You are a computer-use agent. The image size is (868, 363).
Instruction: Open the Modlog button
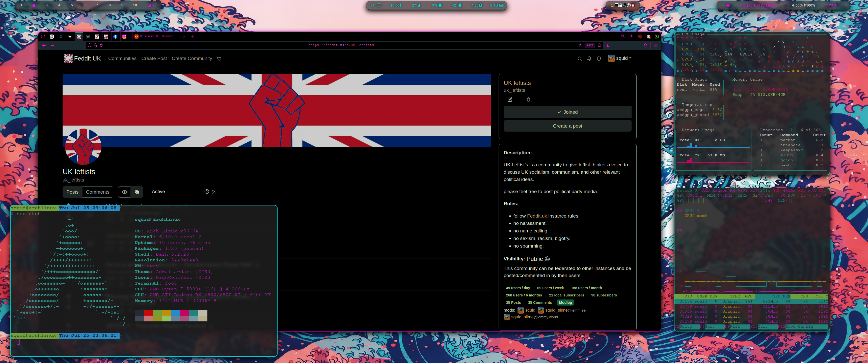565,303
